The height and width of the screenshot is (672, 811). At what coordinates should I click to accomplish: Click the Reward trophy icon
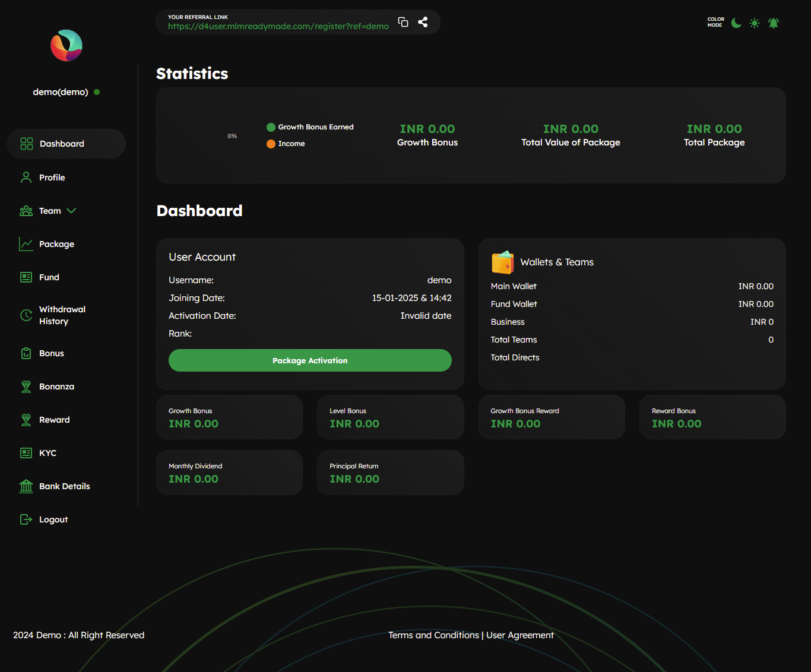click(x=26, y=420)
